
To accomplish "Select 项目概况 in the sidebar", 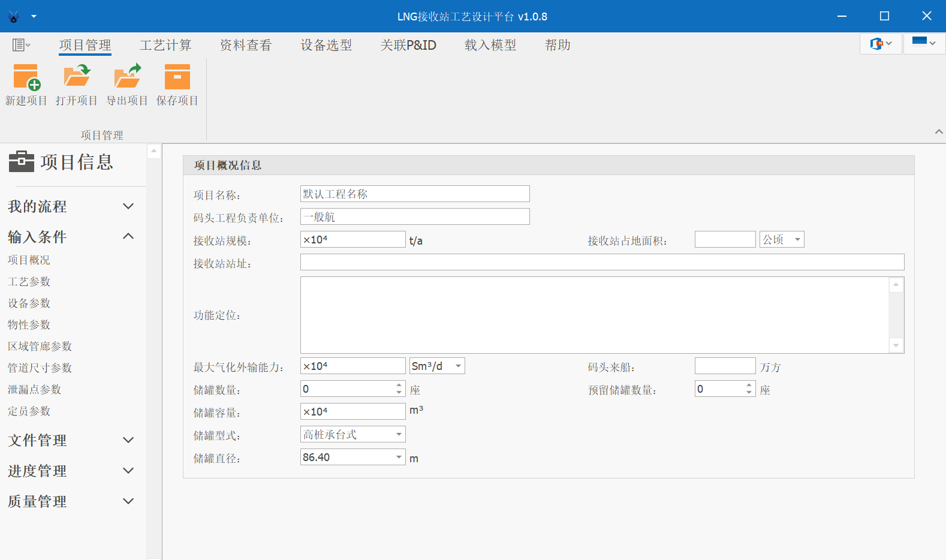I will point(29,260).
